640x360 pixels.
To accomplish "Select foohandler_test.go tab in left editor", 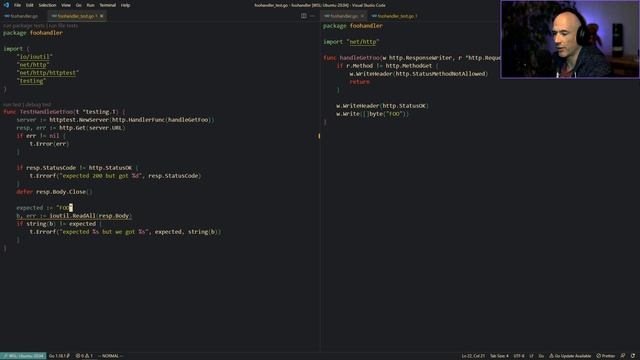I will tap(76, 16).
